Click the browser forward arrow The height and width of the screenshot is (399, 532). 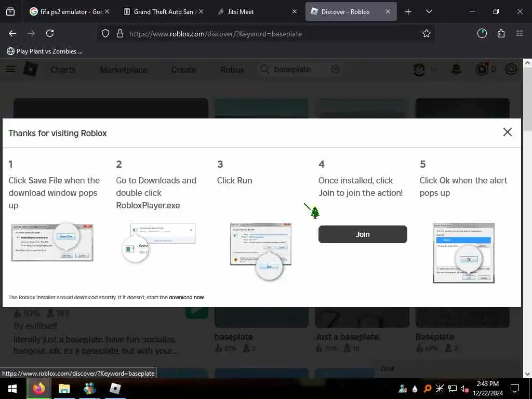click(x=31, y=33)
